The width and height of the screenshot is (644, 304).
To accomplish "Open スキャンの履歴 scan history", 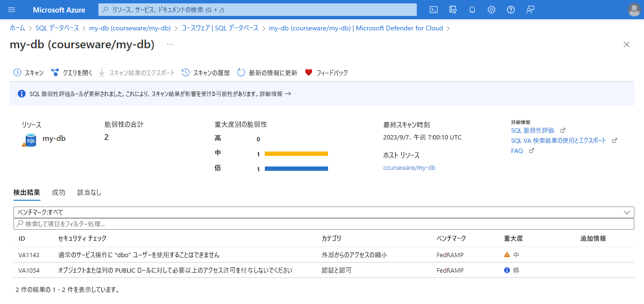I will [206, 73].
